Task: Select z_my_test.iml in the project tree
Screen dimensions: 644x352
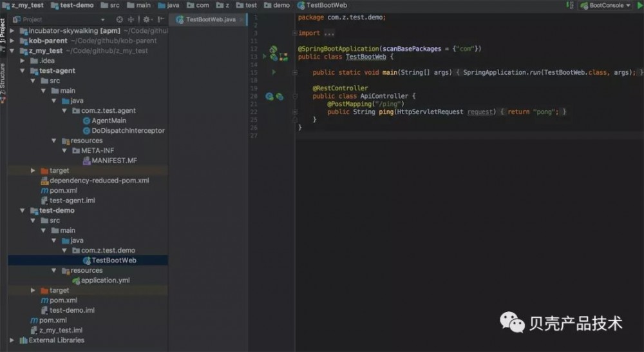Action: pyautogui.click(x=56, y=331)
